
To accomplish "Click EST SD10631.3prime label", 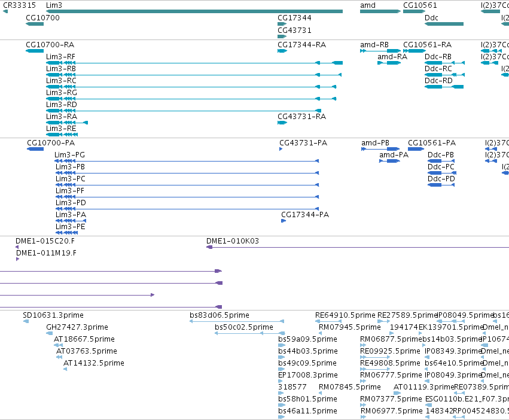I will click(x=53, y=315).
